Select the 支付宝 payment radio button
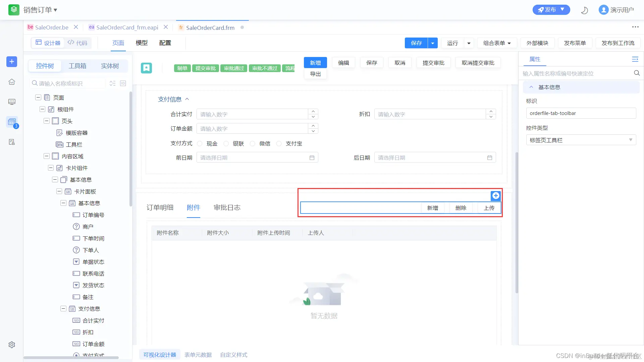 (279, 144)
